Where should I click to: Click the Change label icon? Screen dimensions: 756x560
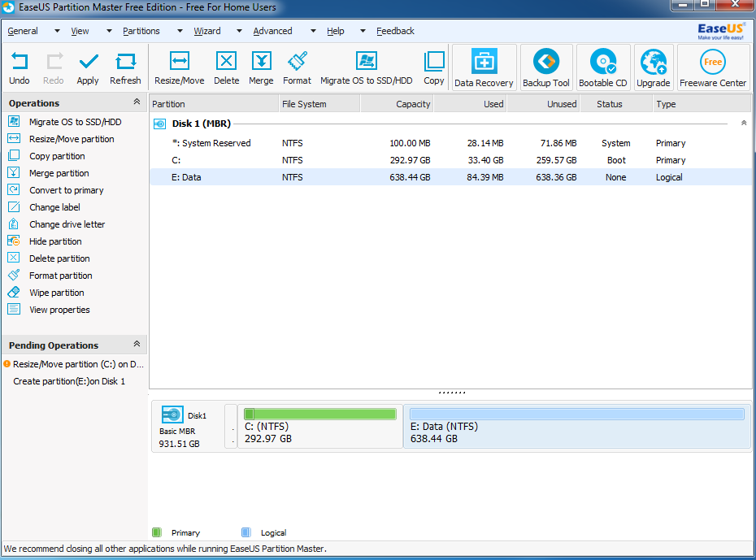coord(14,206)
